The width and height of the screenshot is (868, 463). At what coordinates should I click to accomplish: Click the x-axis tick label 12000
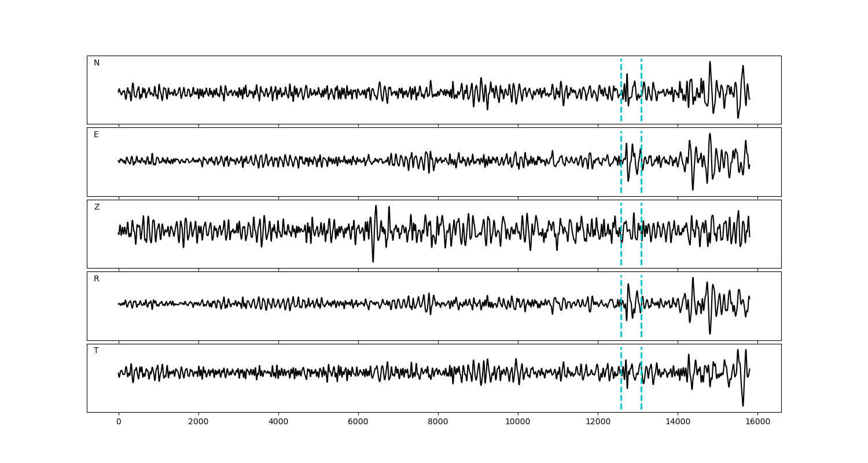(597, 422)
